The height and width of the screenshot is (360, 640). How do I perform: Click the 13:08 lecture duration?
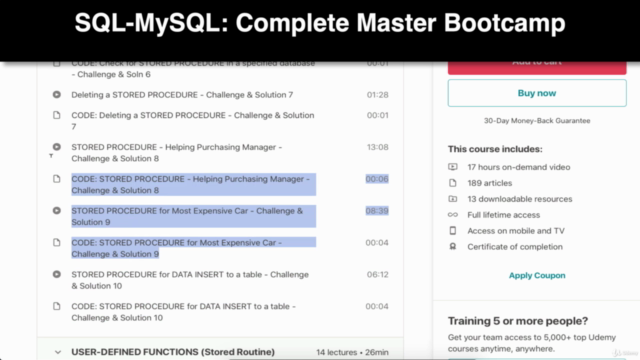[377, 147]
